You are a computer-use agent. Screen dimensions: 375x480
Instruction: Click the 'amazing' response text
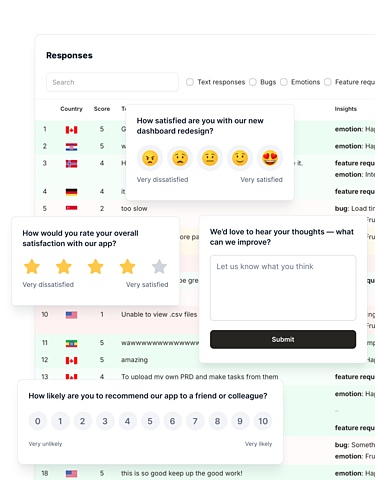134,360
